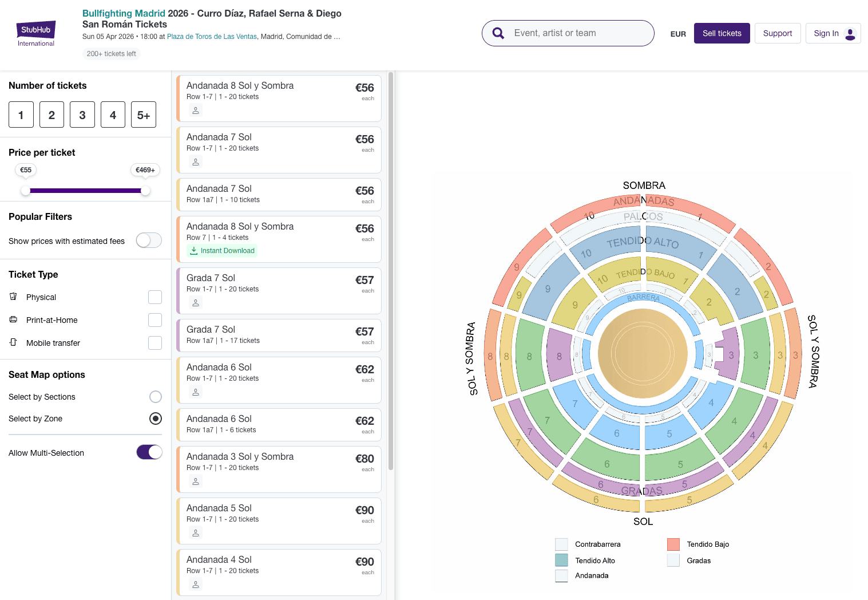
Task: Open Andanada 7 Sol Row 1-7 listing
Action: click(x=279, y=150)
